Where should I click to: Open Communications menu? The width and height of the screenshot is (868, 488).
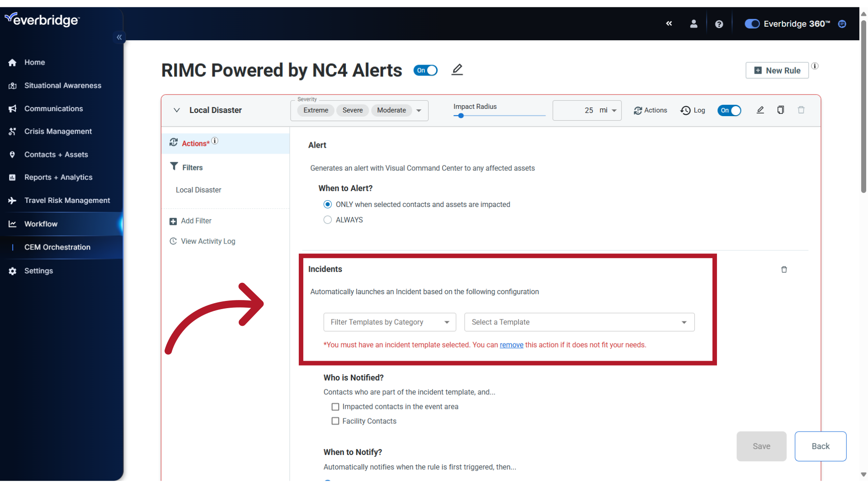tap(53, 108)
